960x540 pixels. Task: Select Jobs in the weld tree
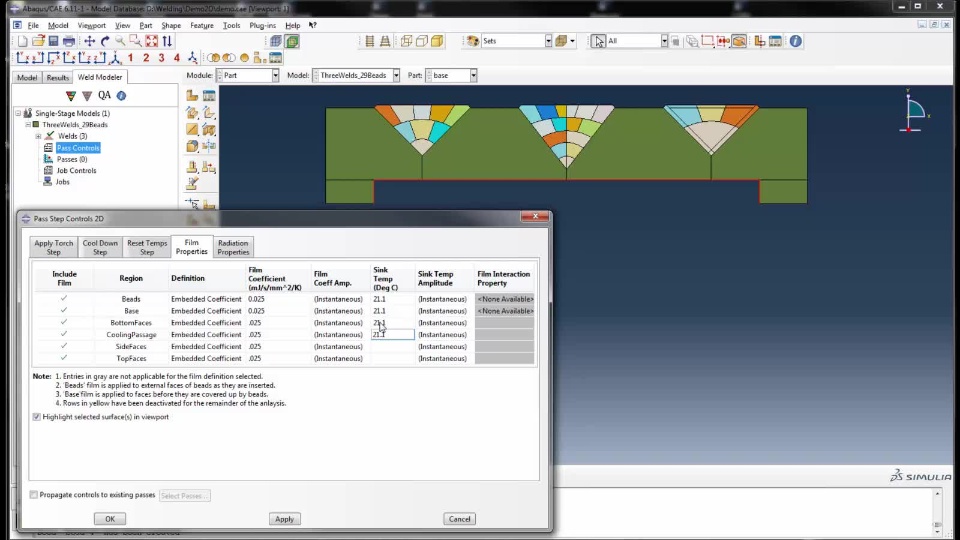(x=62, y=182)
